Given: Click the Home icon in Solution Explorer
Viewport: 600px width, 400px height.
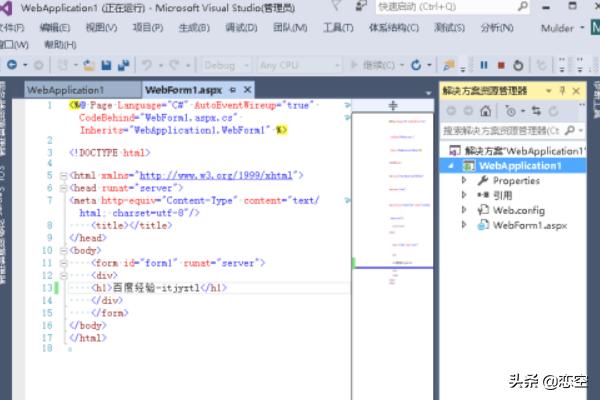Looking at the screenshot, I should 486,111.
